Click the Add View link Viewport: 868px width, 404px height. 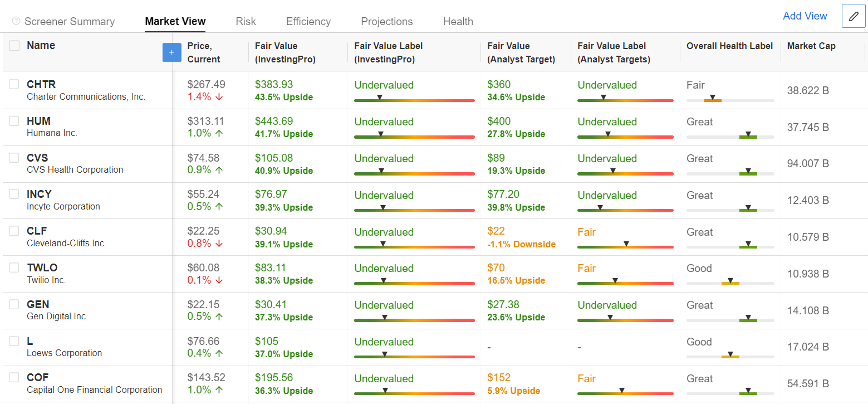coord(805,16)
